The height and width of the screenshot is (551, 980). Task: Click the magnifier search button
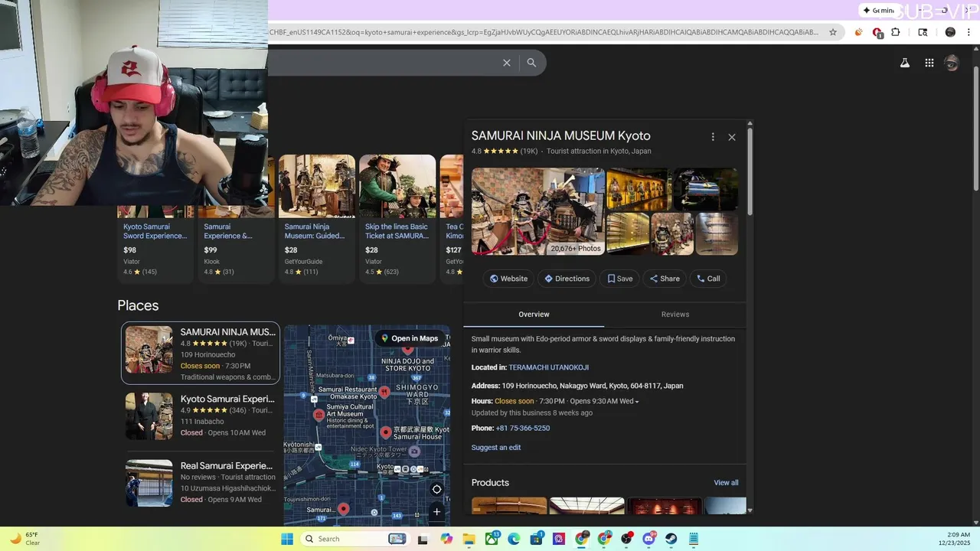point(531,63)
